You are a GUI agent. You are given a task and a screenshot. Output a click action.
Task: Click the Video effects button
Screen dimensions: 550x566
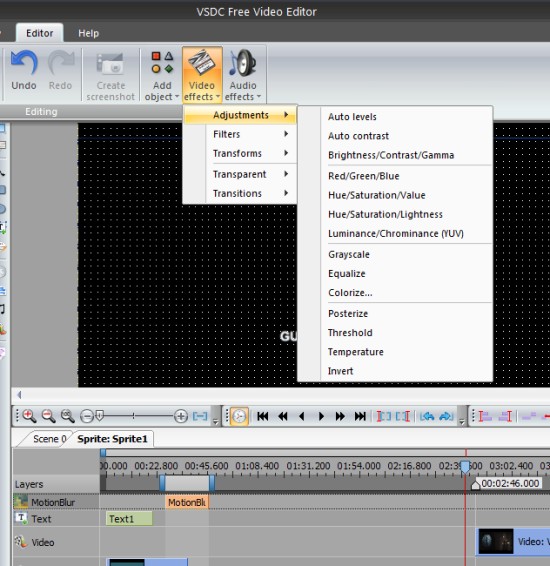coord(202,75)
